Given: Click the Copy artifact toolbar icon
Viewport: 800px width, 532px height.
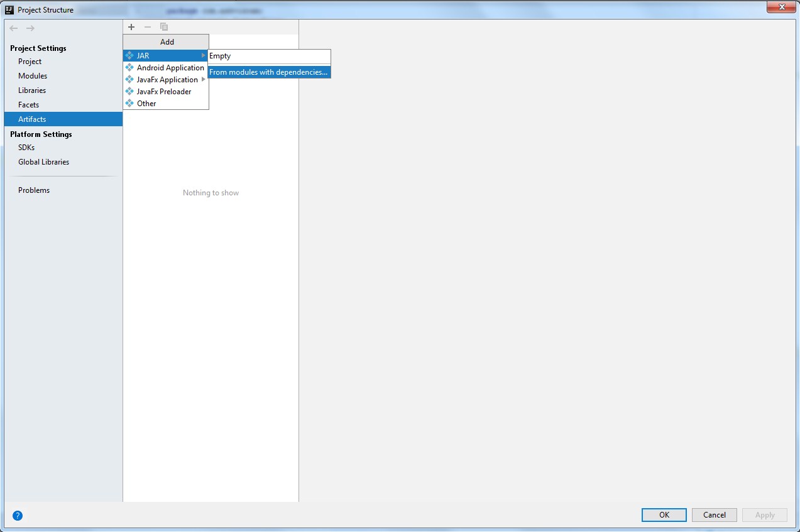Looking at the screenshot, I should pyautogui.click(x=164, y=27).
